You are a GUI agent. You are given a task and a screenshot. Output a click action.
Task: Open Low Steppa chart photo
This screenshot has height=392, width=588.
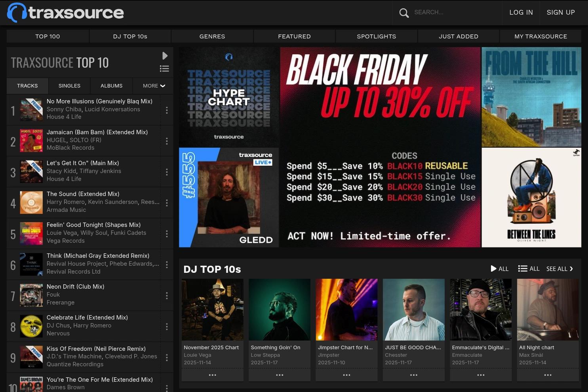pos(280,310)
